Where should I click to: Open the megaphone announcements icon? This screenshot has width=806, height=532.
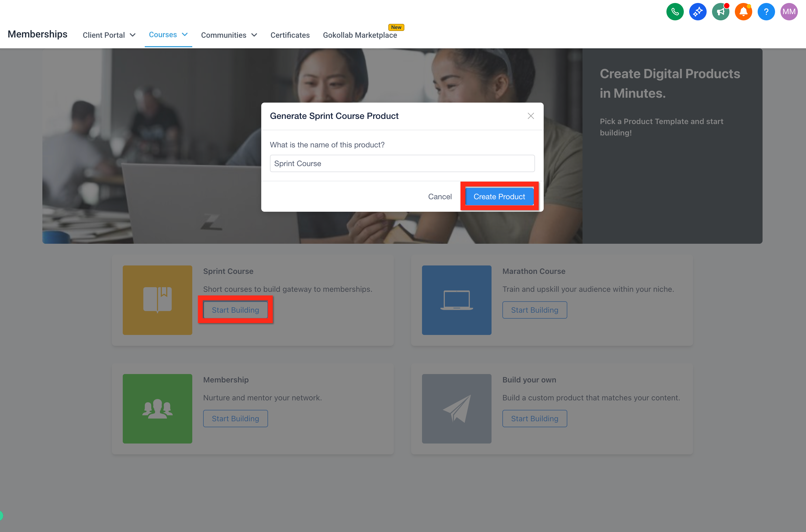(720, 12)
